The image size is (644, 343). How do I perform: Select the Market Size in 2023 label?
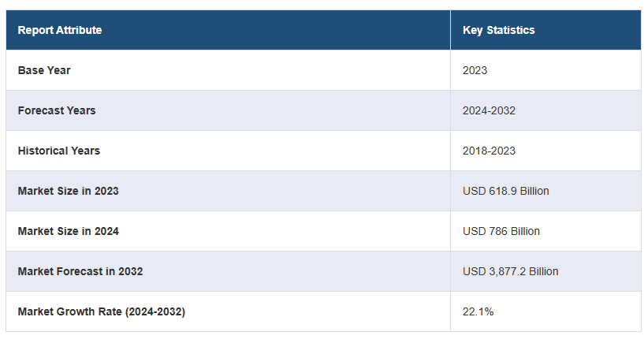(x=69, y=191)
